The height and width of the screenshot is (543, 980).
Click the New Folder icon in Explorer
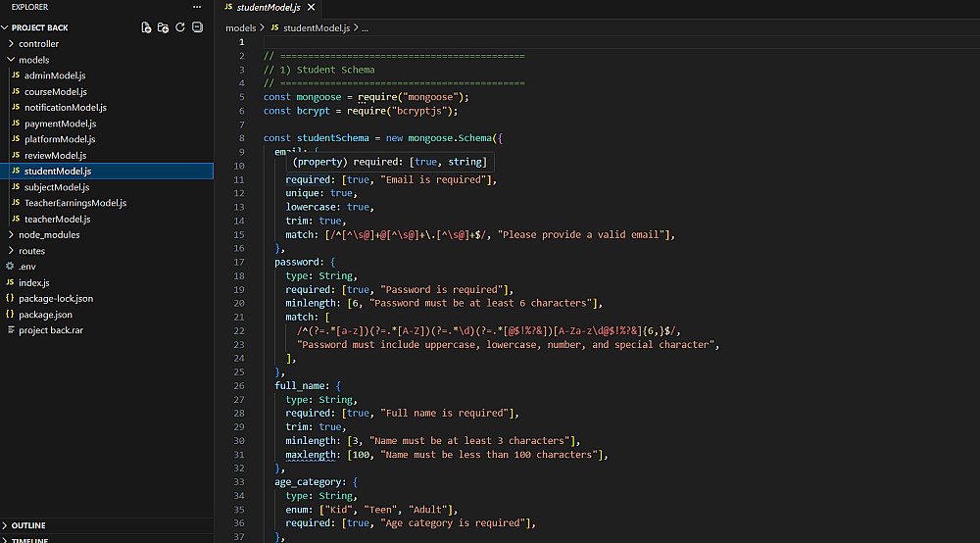pos(163,27)
